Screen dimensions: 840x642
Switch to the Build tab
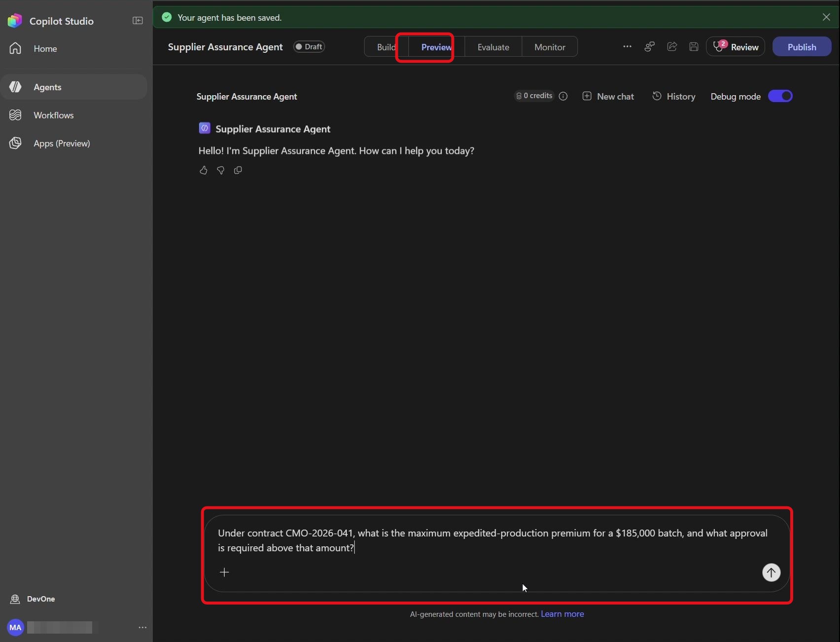(x=386, y=47)
